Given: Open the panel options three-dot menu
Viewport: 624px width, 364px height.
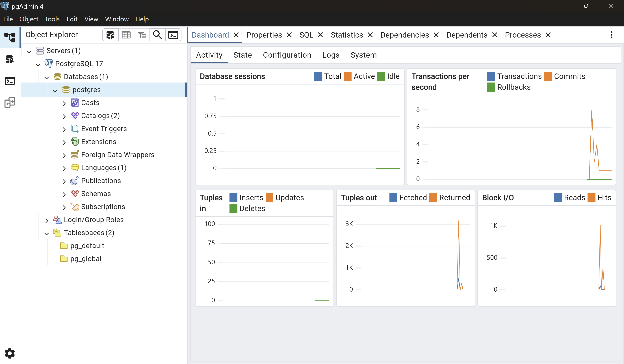Looking at the screenshot, I should [x=611, y=35].
